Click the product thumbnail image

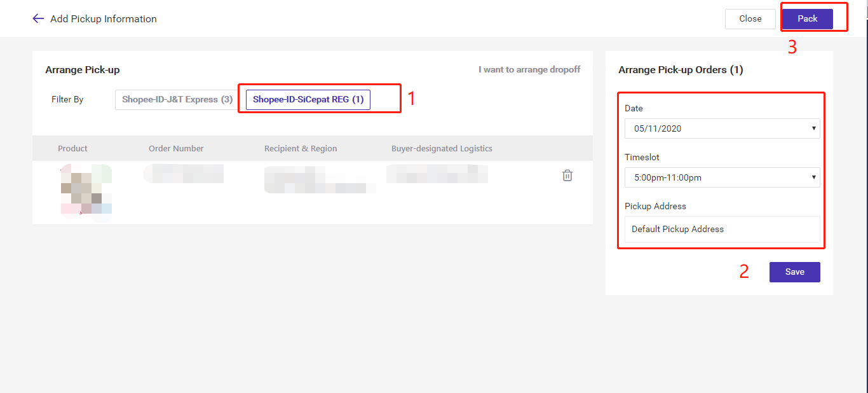click(86, 192)
